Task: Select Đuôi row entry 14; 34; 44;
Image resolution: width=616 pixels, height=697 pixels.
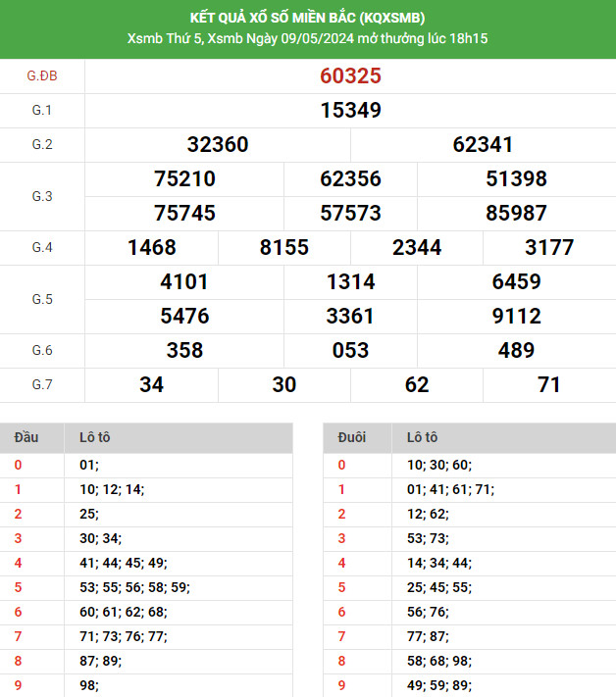Action: 439,563
